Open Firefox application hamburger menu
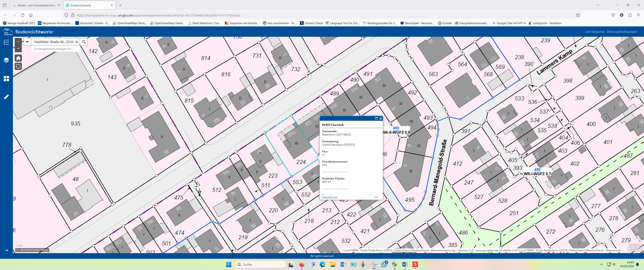The image size is (644, 270). (x=638, y=15)
